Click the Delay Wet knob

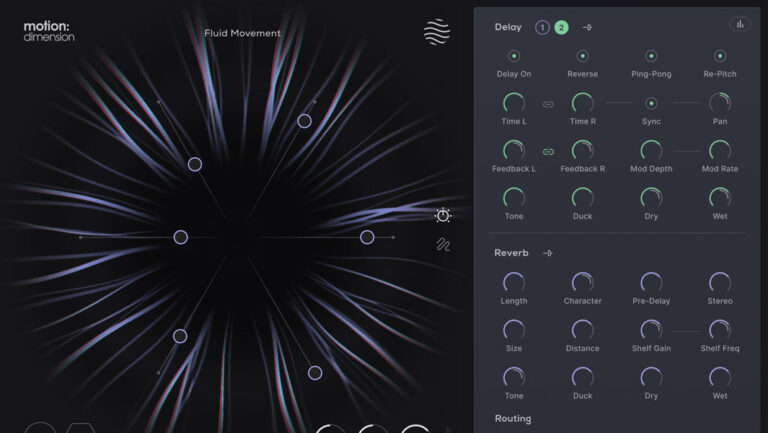tap(720, 198)
